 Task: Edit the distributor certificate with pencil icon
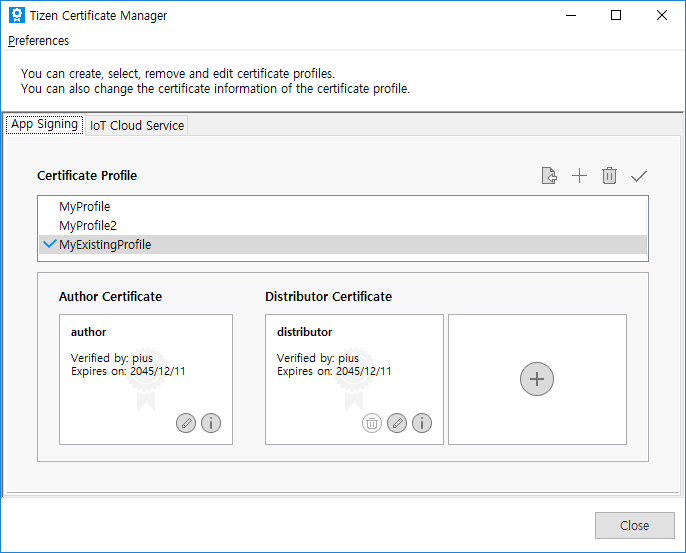tap(397, 423)
